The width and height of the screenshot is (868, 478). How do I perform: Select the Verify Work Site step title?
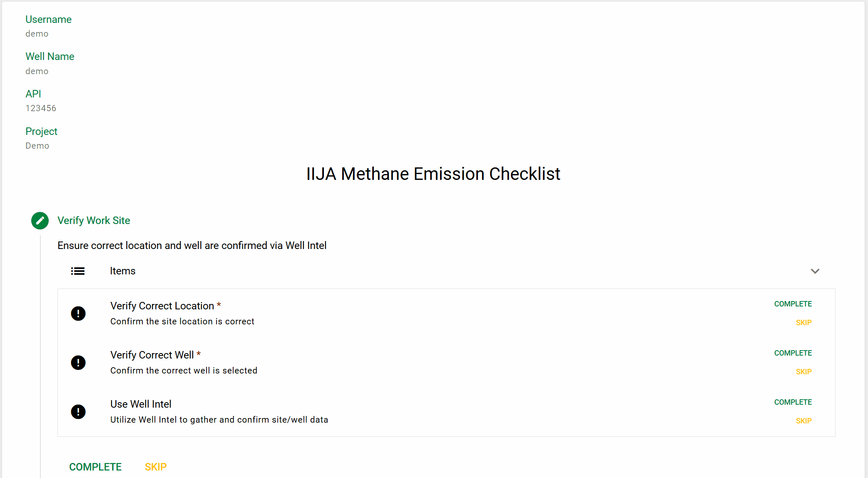(x=94, y=221)
